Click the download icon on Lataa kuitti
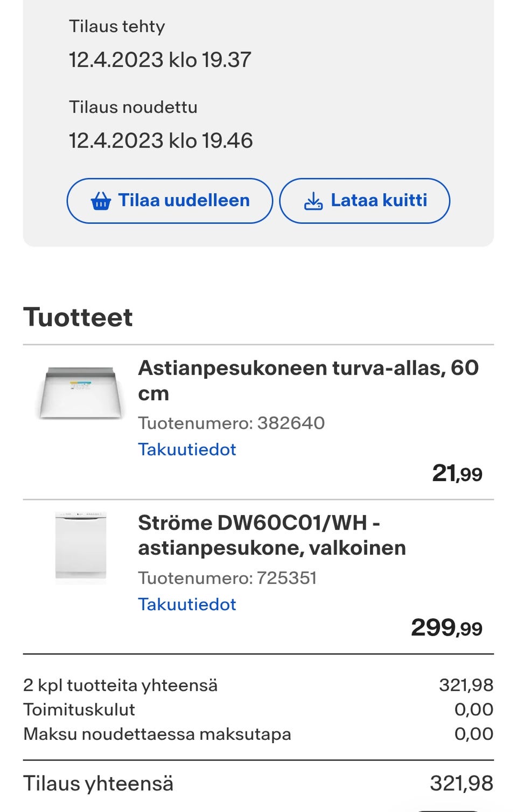Image resolution: width=517 pixels, height=812 pixels. click(313, 201)
